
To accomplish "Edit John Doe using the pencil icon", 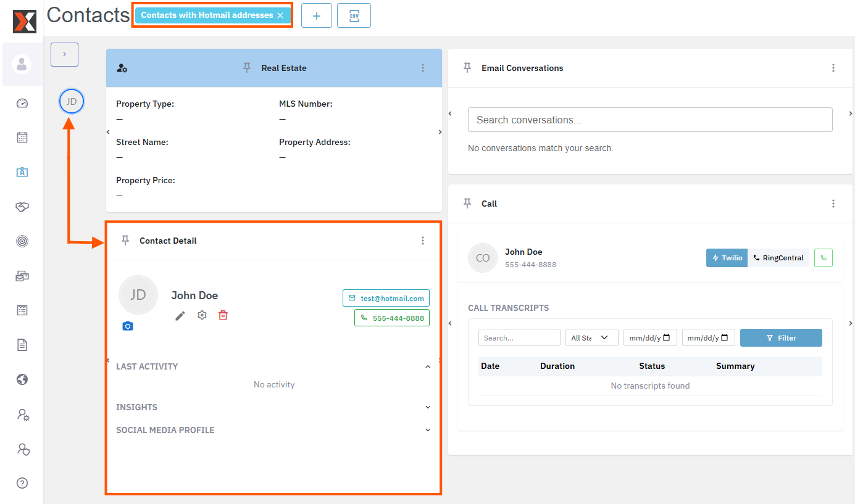I will tap(180, 315).
